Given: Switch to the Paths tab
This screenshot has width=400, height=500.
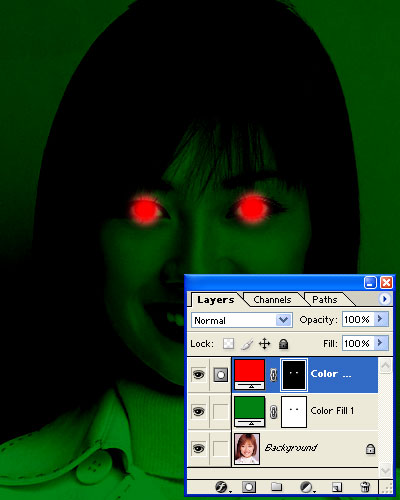Looking at the screenshot, I should click(x=325, y=300).
